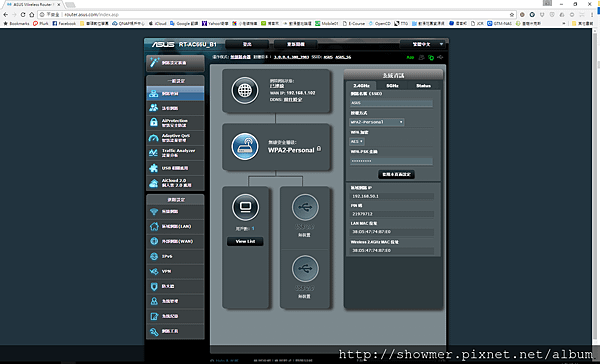Switch to the Status tab
The height and width of the screenshot is (364, 600).
(x=424, y=86)
